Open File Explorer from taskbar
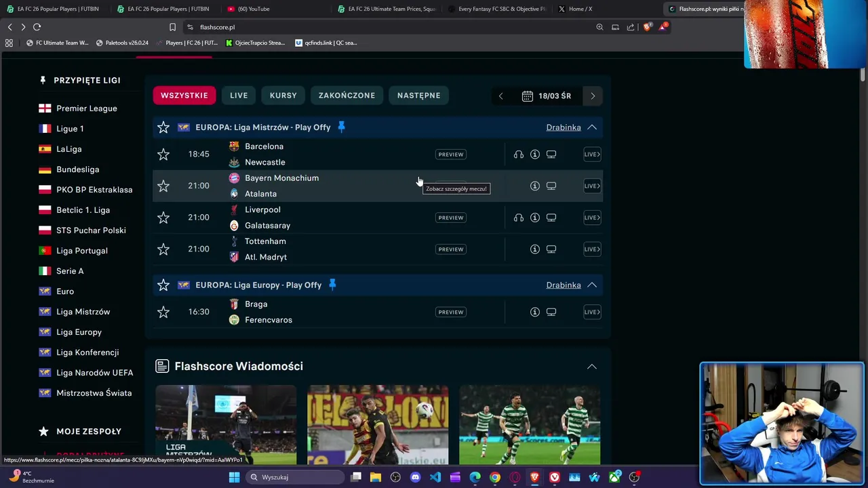The height and width of the screenshot is (488, 868). (x=376, y=477)
